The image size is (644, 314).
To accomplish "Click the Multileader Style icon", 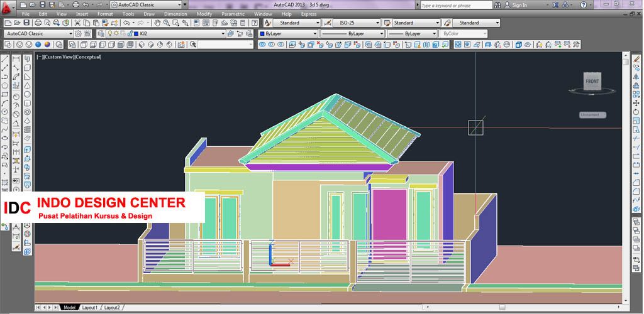I will click(447, 23).
